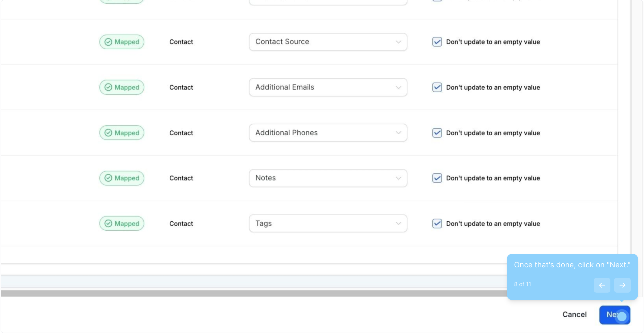Viewport: 644px width, 333px height.
Task: Uncheck empty value option for Contact Source
Action: point(437,42)
